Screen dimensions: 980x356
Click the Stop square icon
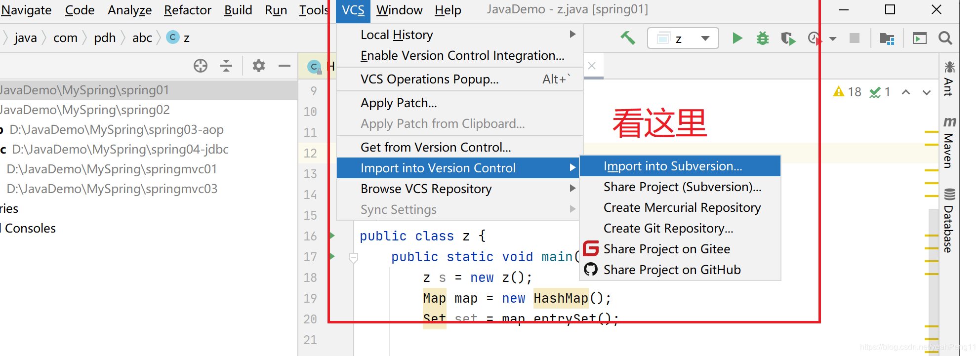[855, 38]
